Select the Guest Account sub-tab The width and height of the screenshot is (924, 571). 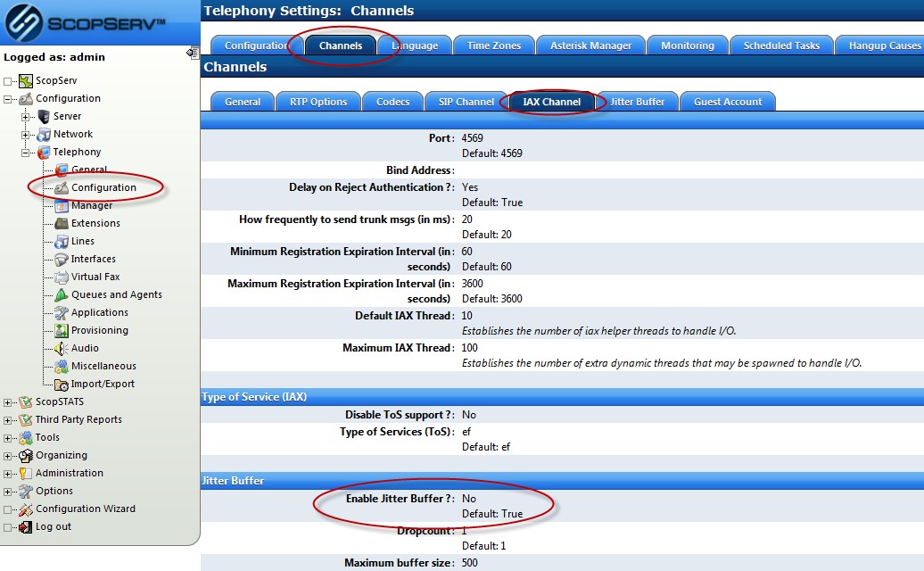pos(728,102)
